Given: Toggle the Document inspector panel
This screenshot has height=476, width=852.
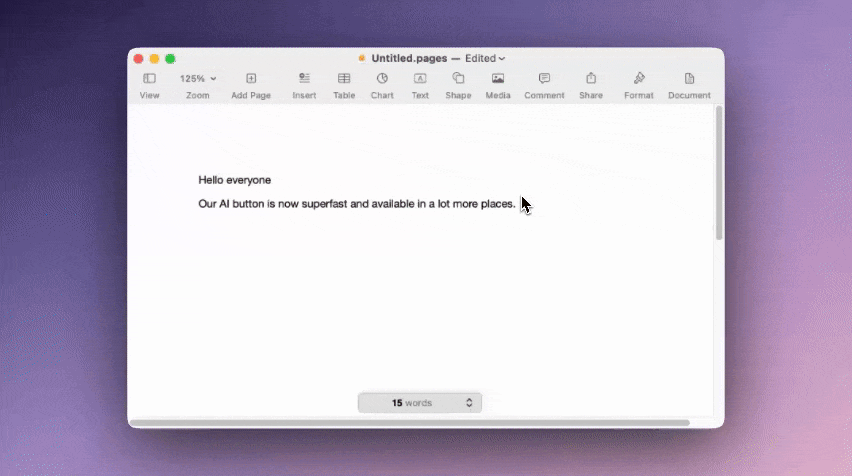Looking at the screenshot, I should tap(689, 79).
